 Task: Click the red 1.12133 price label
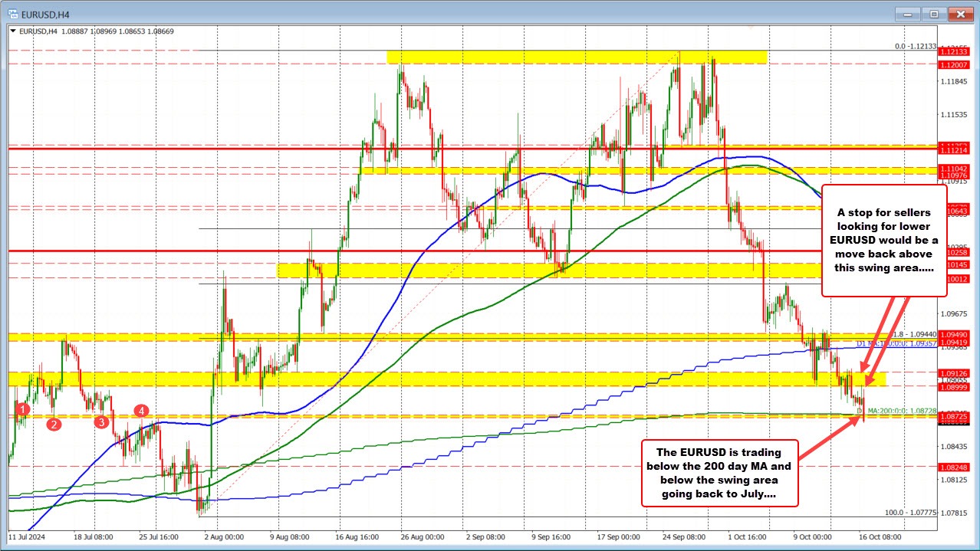(x=955, y=52)
